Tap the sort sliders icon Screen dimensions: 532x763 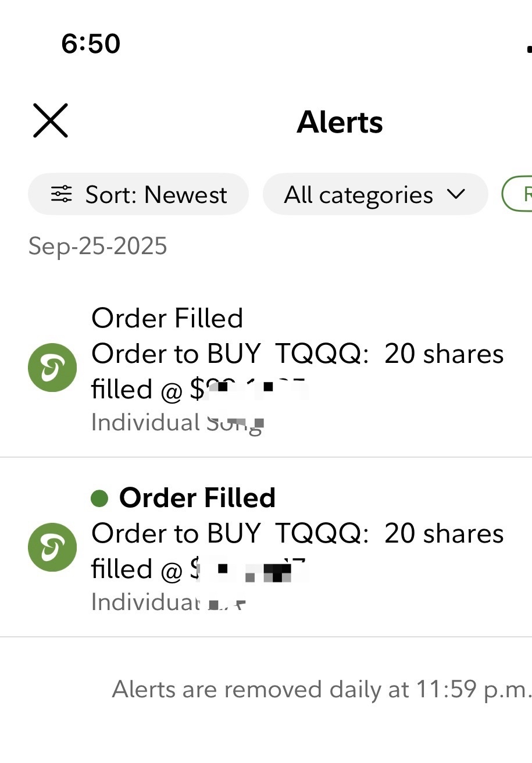[x=62, y=194]
